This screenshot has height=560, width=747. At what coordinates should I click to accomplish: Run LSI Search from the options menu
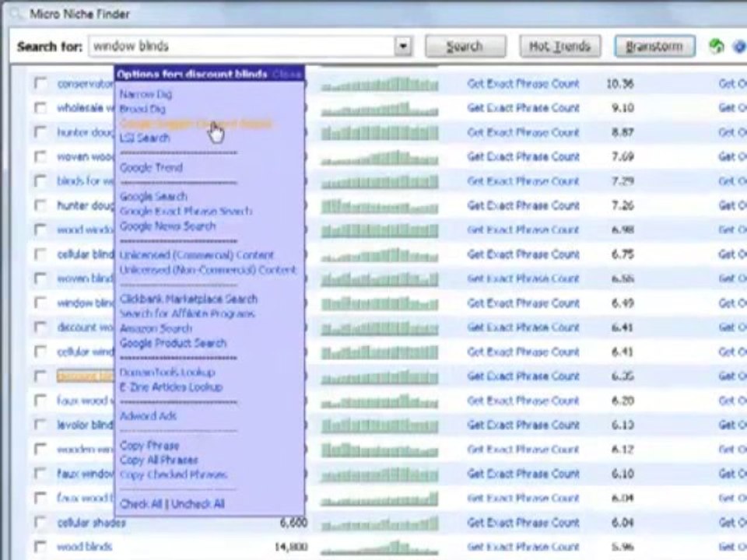(x=145, y=138)
